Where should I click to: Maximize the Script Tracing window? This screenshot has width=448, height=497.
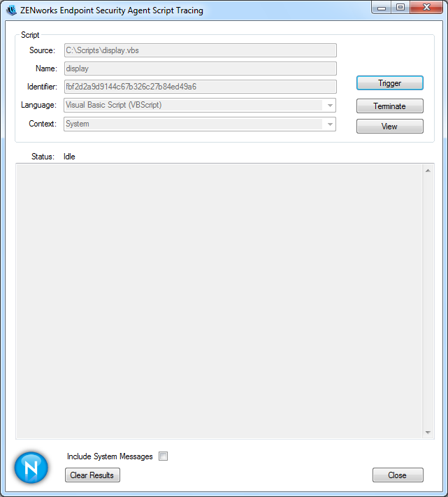(400, 7)
